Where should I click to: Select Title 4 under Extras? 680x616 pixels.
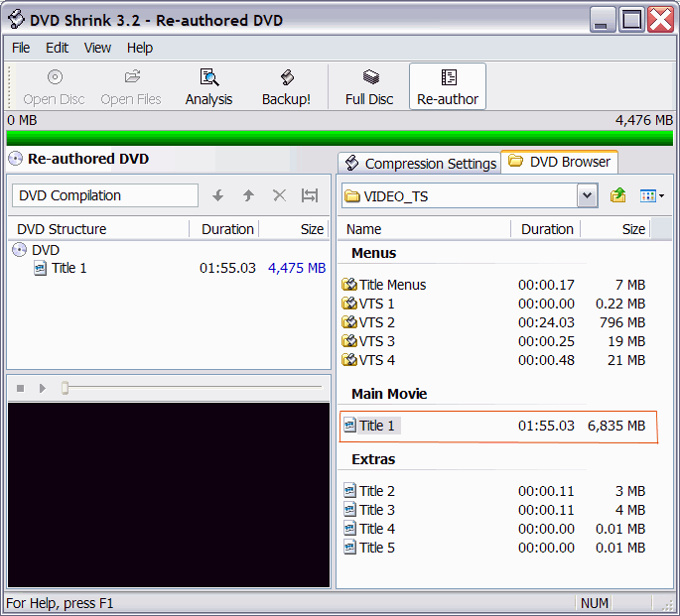pyautogui.click(x=369, y=529)
